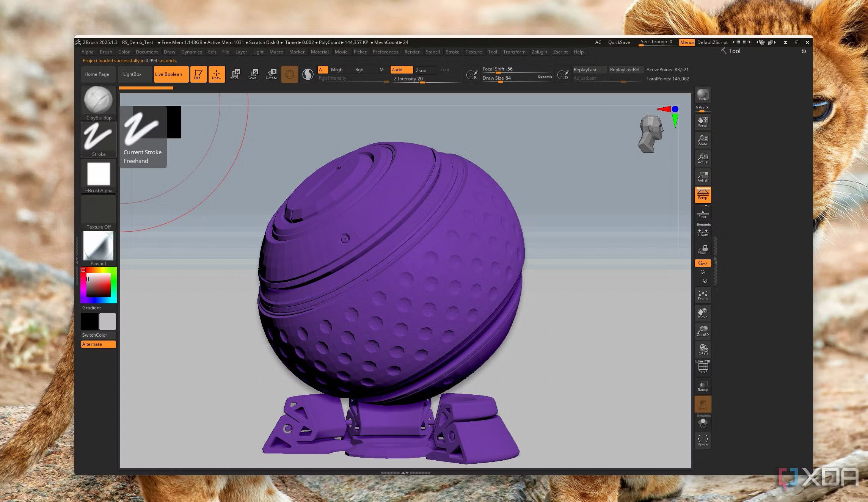Enable Zsub sculpt mode

point(425,70)
